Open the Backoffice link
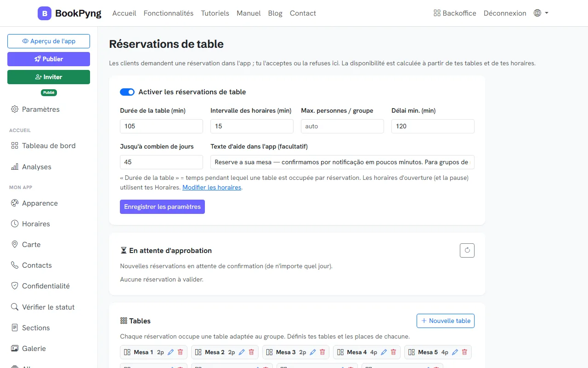588x368 pixels. (455, 13)
